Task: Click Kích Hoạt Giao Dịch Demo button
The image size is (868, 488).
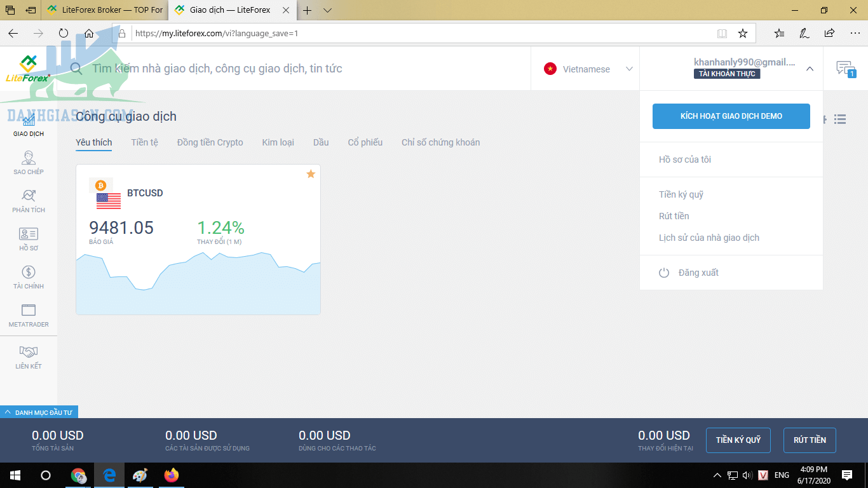Action: pyautogui.click(x=731, y=116)
